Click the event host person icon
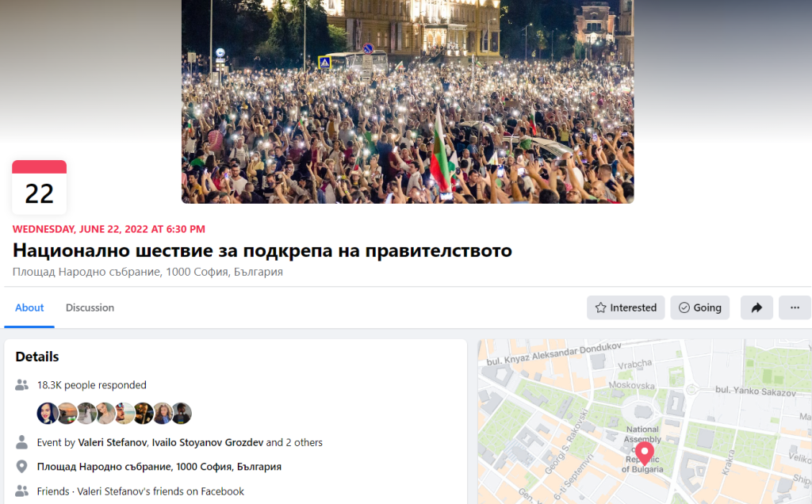Viewport: 812px width, 504px height. pos(21,442)
